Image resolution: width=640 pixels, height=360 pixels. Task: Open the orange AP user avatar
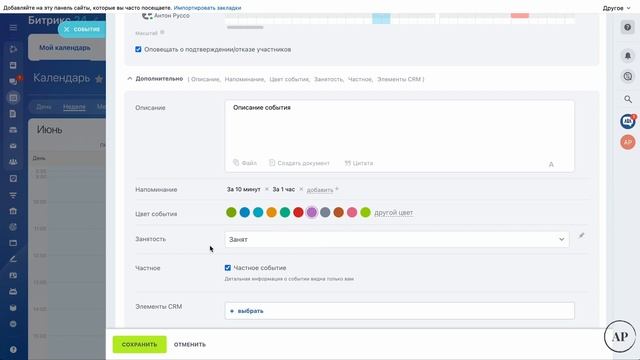pos(628,142)
